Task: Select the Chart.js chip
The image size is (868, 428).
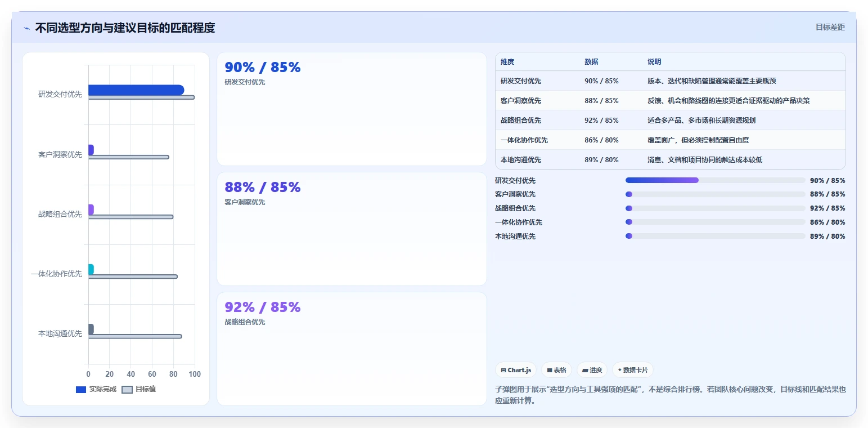Action: 516,370
